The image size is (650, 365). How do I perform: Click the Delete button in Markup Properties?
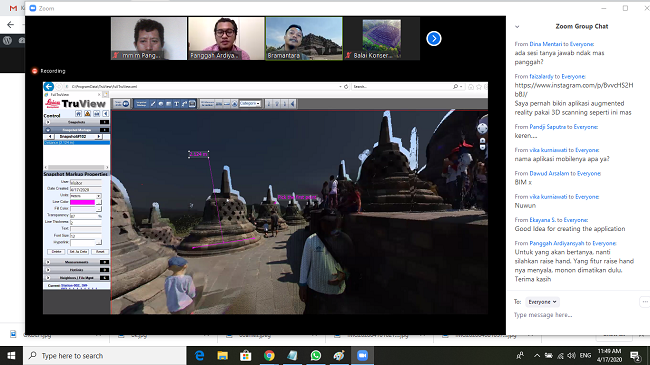pyautogui.click(x=56, y=252)
